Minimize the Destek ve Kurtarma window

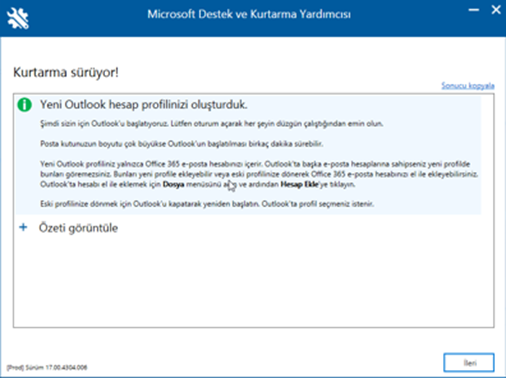coord(473,10)
